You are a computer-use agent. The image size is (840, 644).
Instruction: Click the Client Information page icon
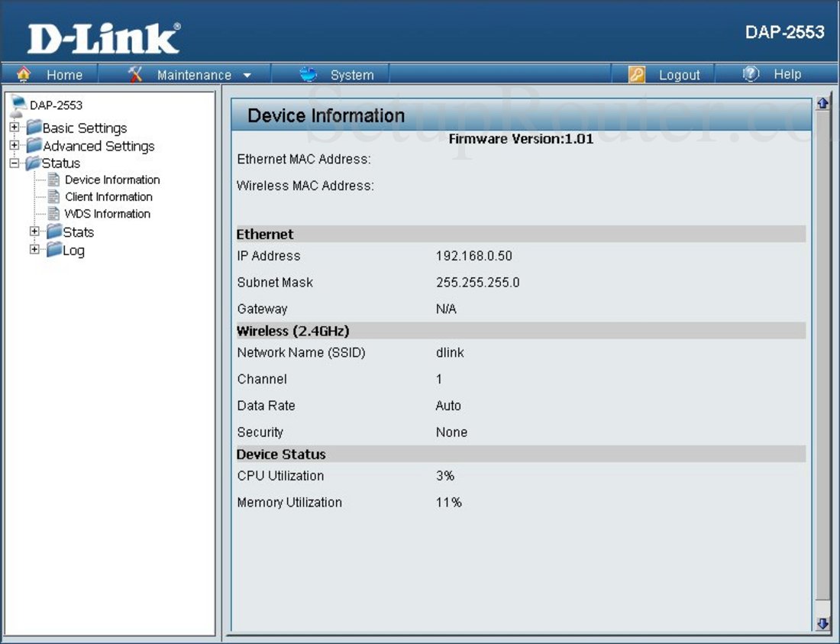(53, 196)
